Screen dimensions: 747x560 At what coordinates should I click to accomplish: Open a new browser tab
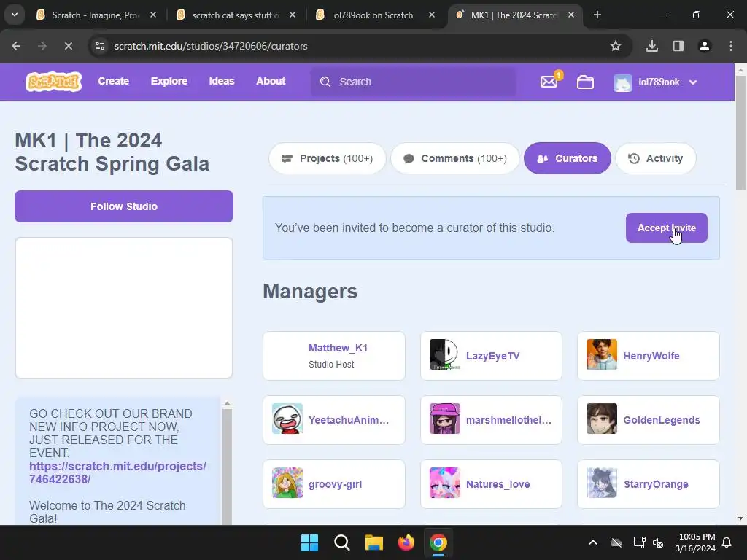597,15
